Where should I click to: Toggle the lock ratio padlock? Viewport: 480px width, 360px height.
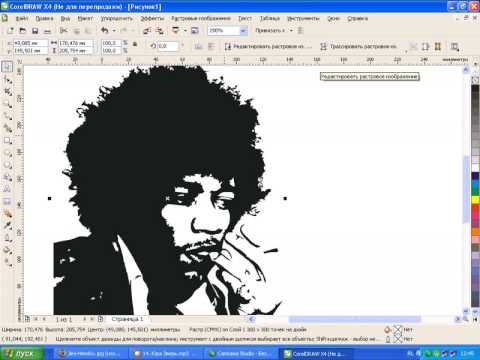[135, 44]
